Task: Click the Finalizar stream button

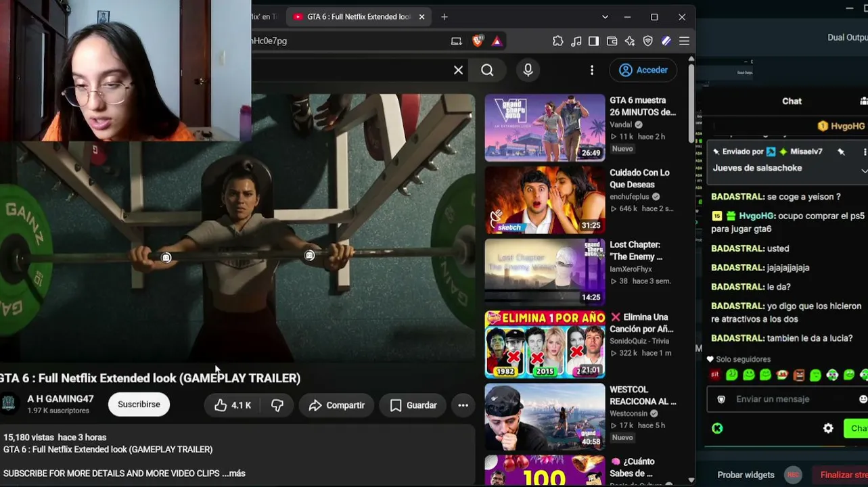Action: coord(839,475)
